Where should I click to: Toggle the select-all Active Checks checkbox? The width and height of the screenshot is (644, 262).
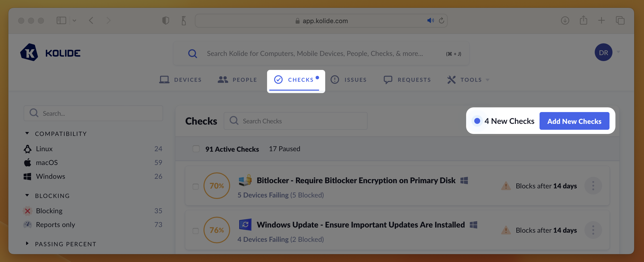point(196,149)
